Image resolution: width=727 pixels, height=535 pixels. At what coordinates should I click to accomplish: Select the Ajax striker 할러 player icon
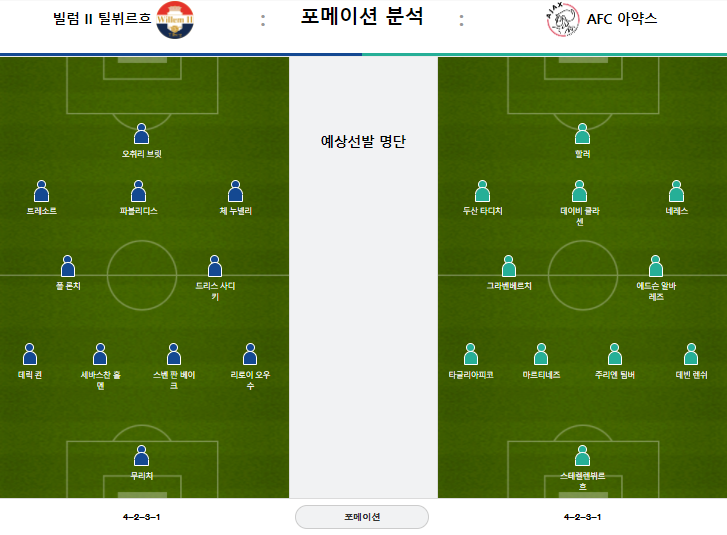tap(582, 134)
